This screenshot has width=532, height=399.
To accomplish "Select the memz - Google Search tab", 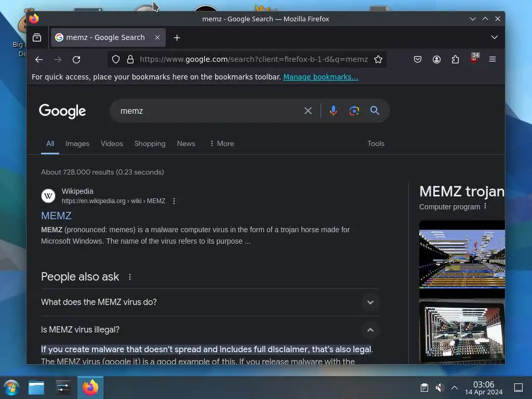I will [x=108, y=37].
